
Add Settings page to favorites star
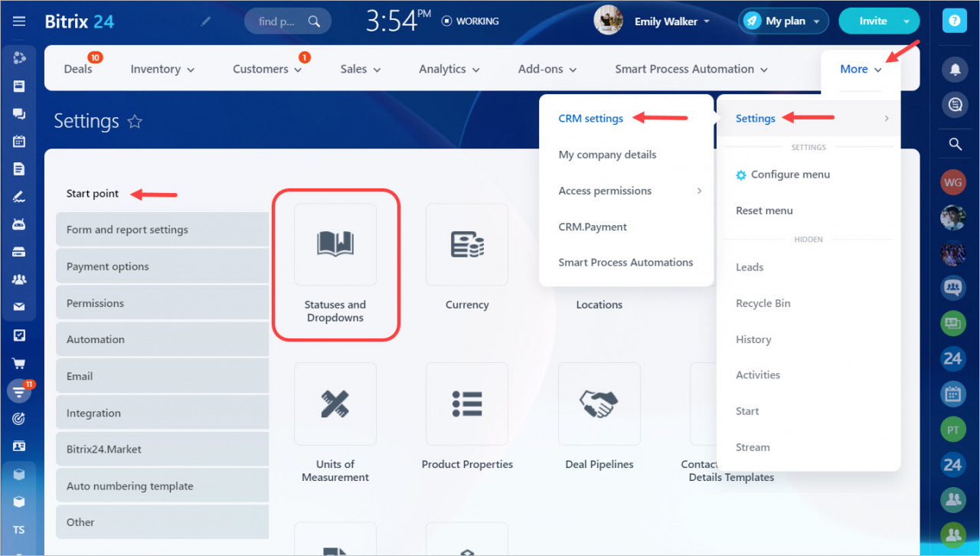pos(135,121)
